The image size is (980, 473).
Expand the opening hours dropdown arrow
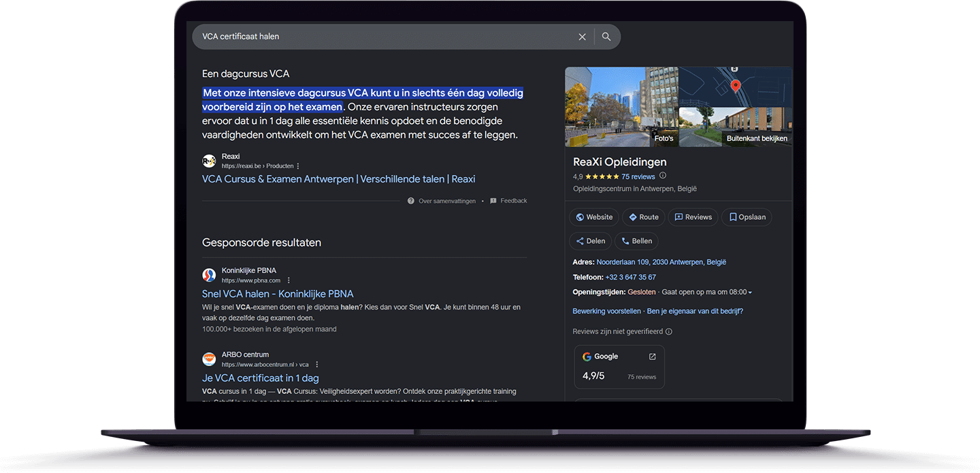coord(750,293)
